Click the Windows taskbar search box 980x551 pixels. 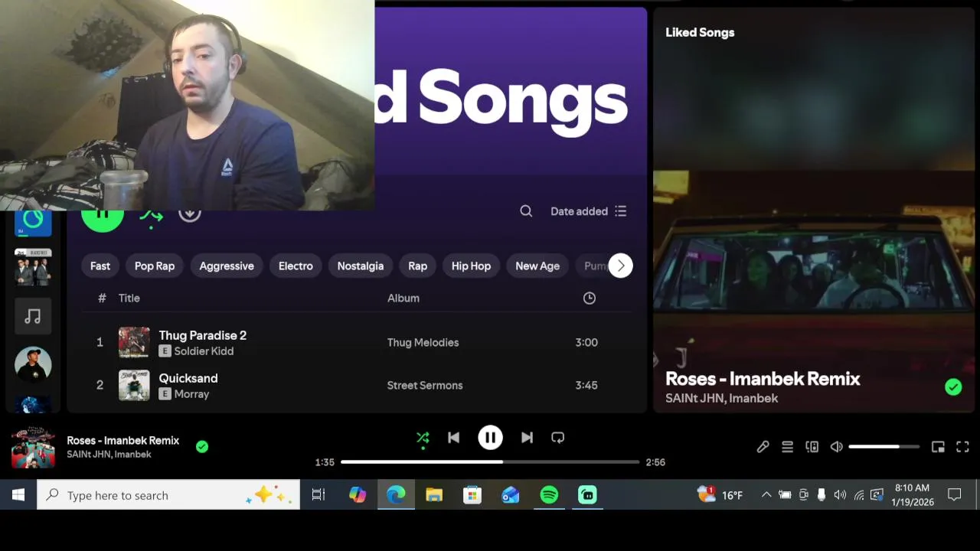point(168,495)
